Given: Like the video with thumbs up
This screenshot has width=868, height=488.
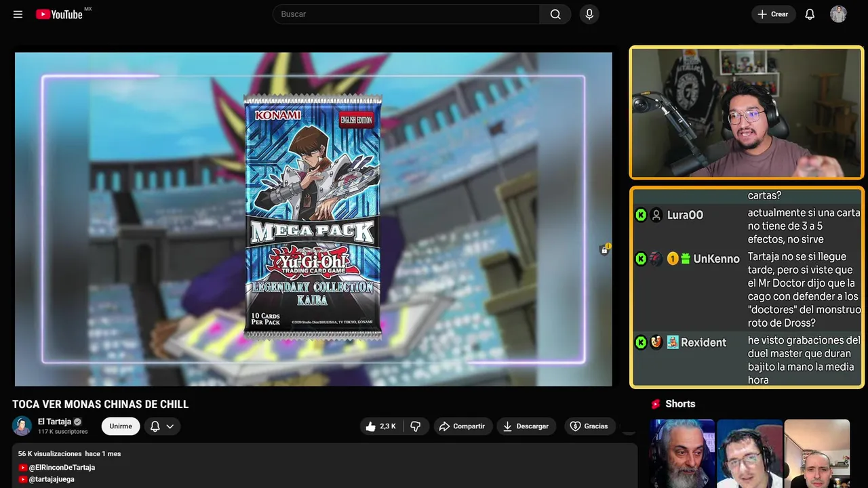Looking at the screenshot, I should click(x=370, y=426).
